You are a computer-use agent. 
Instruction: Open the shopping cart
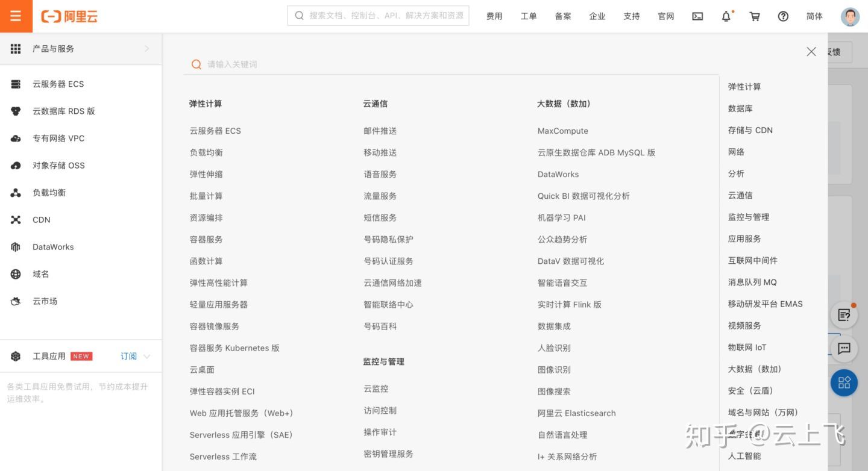[755, 16]
